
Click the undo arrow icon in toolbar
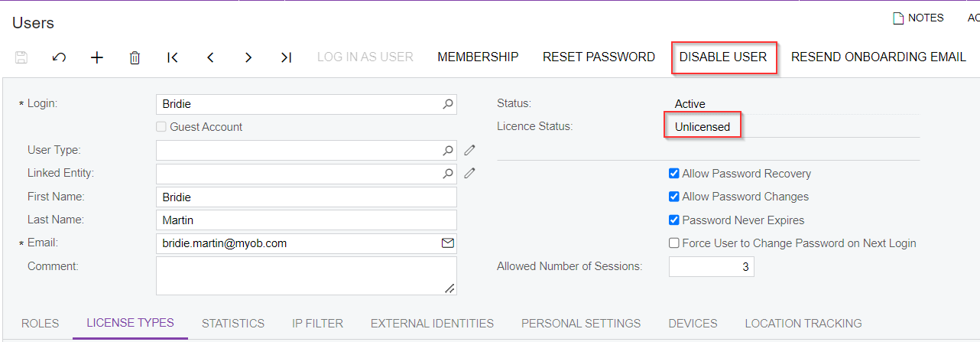(59, 57)
